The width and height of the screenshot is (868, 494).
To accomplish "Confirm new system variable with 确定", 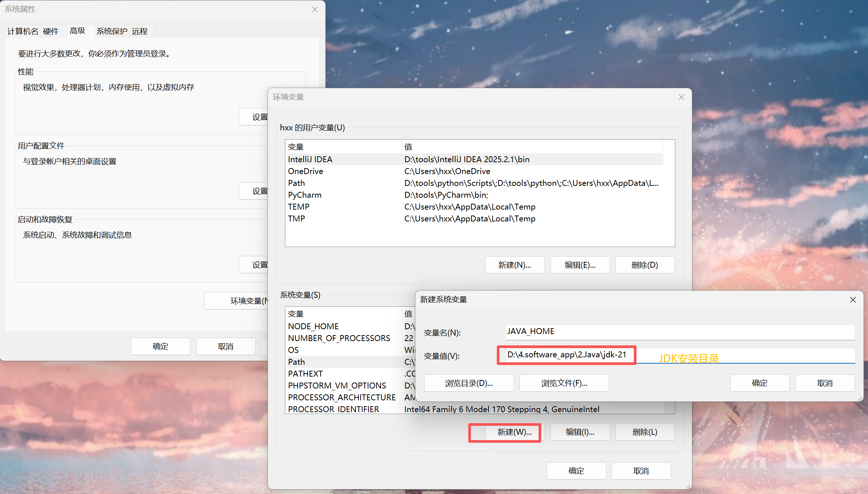I will click(x=759, y=383).
